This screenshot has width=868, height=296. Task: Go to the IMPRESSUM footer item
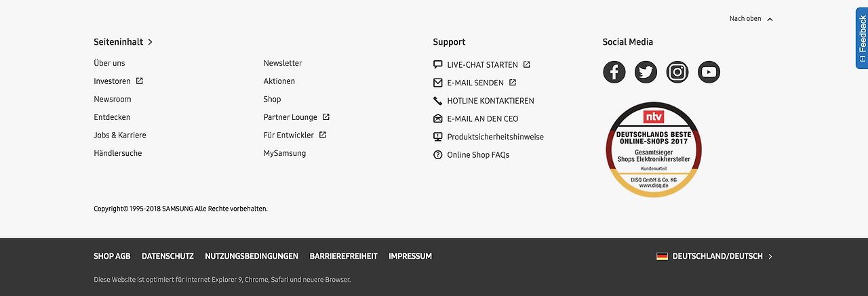(410, 256)
